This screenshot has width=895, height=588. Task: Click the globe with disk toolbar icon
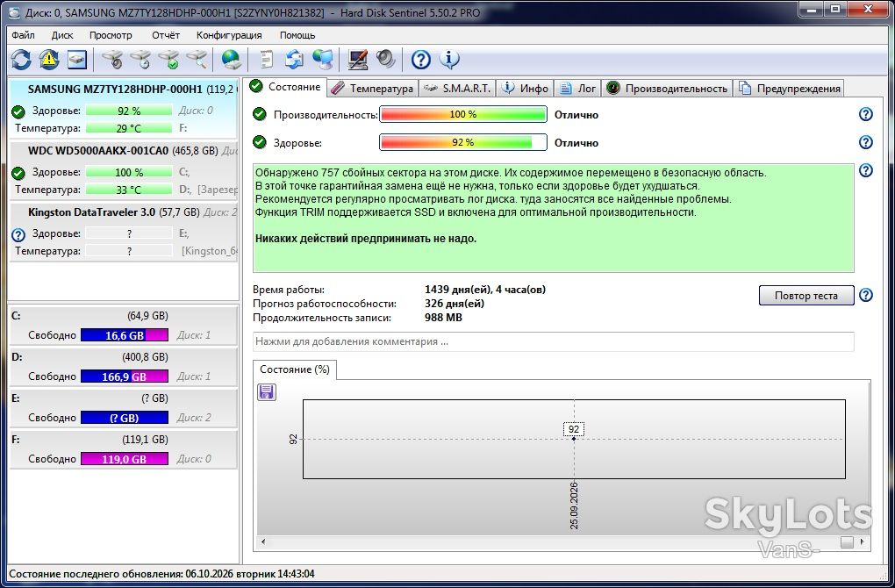coord(231,60)
